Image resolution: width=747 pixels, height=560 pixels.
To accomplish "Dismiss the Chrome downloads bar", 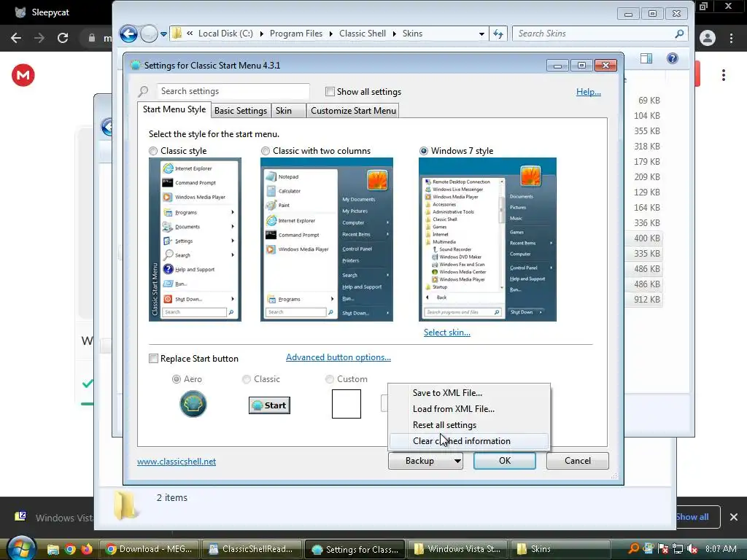I will pyautogui.click(x=734, y=517).
